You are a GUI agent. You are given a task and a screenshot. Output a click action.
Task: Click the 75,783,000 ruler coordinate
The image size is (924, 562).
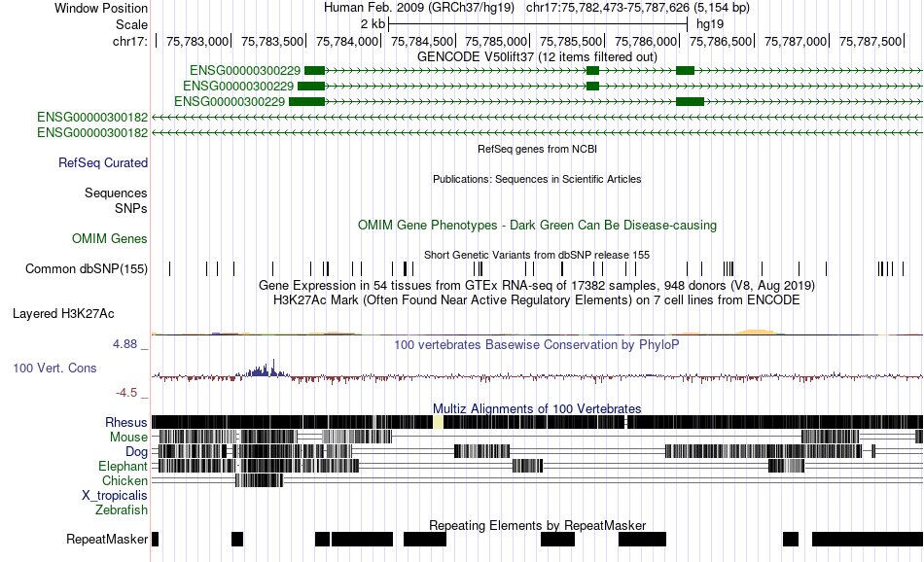(196, 41)
